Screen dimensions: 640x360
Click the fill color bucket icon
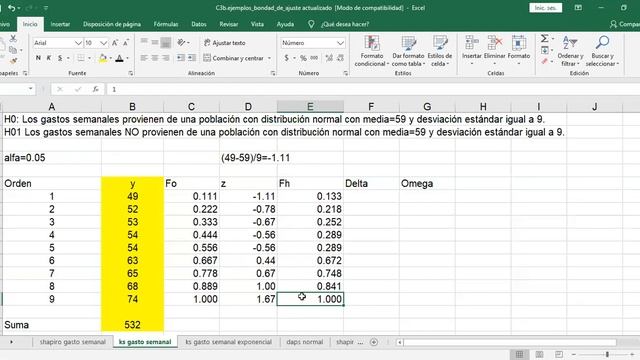coord(103,58)
